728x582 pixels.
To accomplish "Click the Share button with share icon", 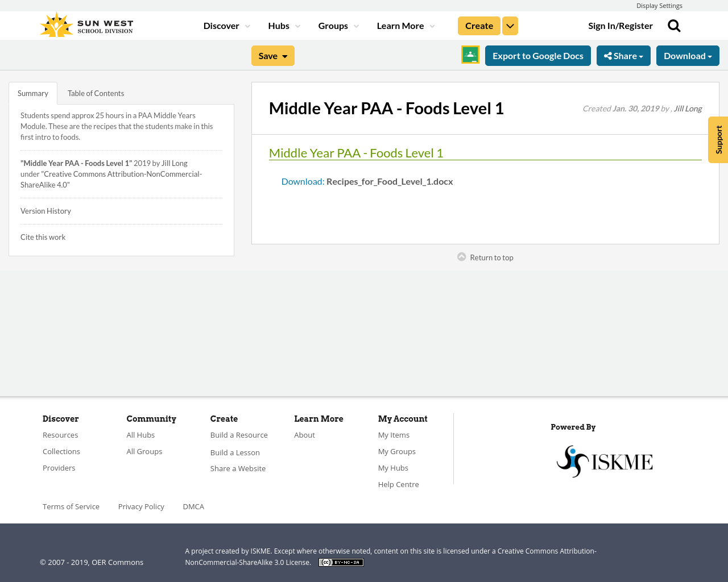I will [x=623, y=55].
